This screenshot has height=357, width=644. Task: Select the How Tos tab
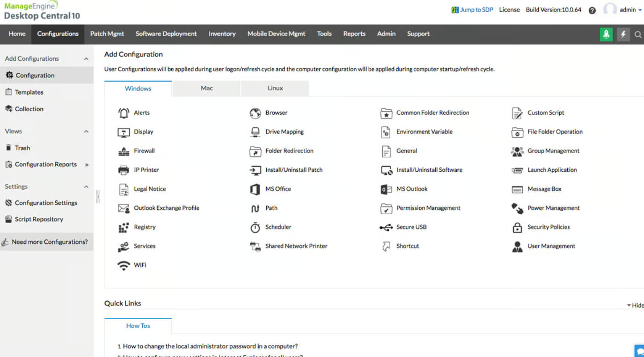[x=138, y=326]
